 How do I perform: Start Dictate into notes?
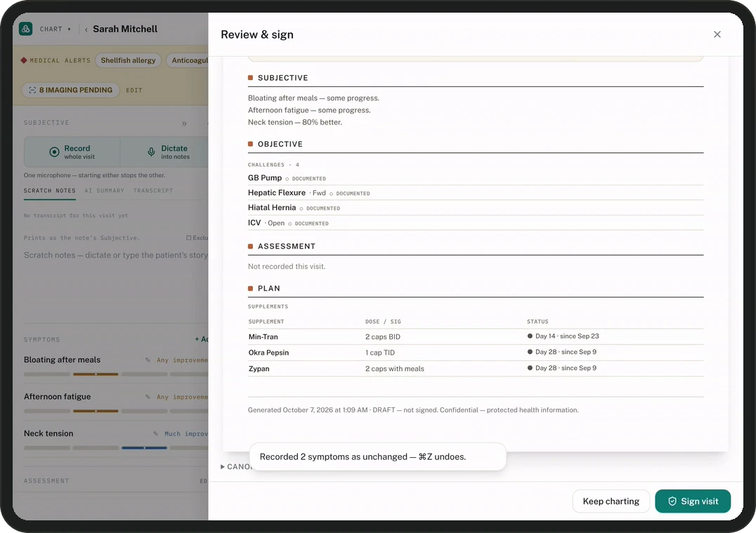click(x=164, y=152)
